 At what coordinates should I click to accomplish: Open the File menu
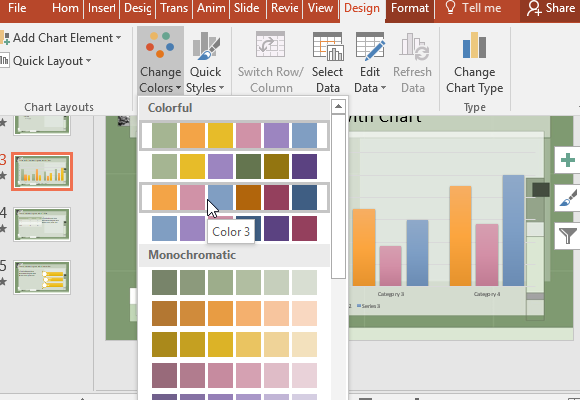point(17,8)
